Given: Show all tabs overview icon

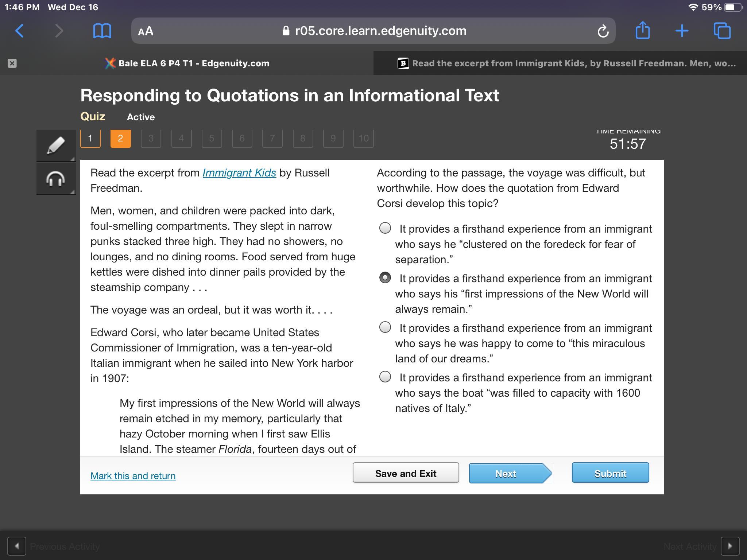Looking at the screenshot, I should [x=722, y=31].
